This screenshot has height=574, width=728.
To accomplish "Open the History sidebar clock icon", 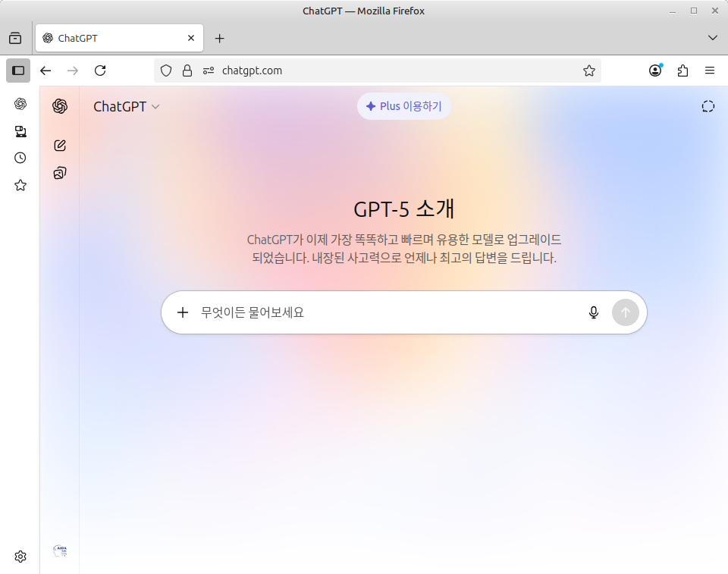I will tap(20, 158).
